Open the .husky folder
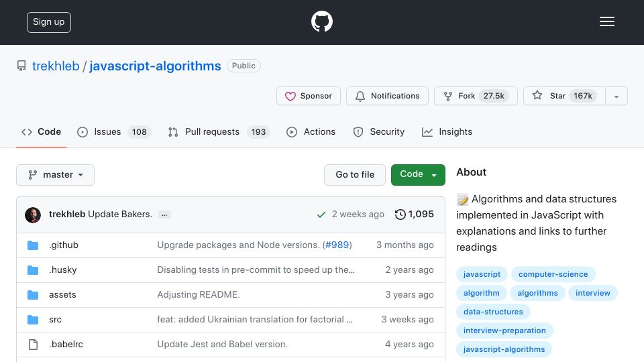The width and height of the screenshot is (644, 362). tap(63, 270)
